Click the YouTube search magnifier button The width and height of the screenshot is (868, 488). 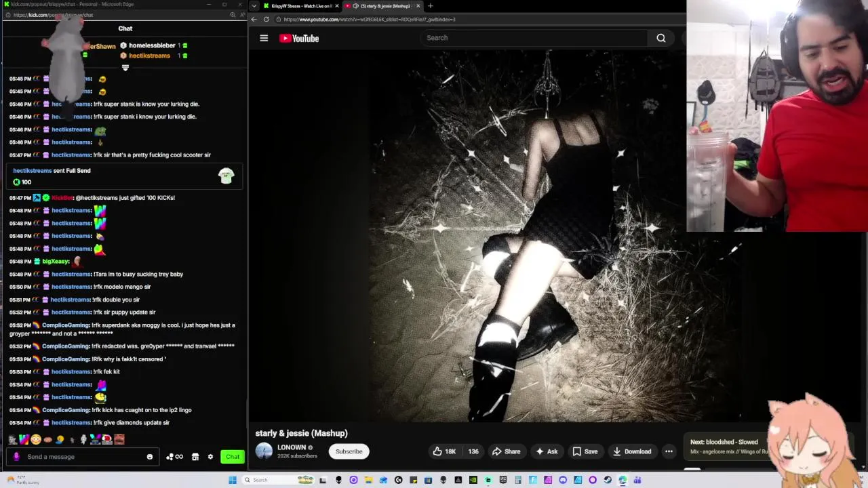click(x=660, y=38)
